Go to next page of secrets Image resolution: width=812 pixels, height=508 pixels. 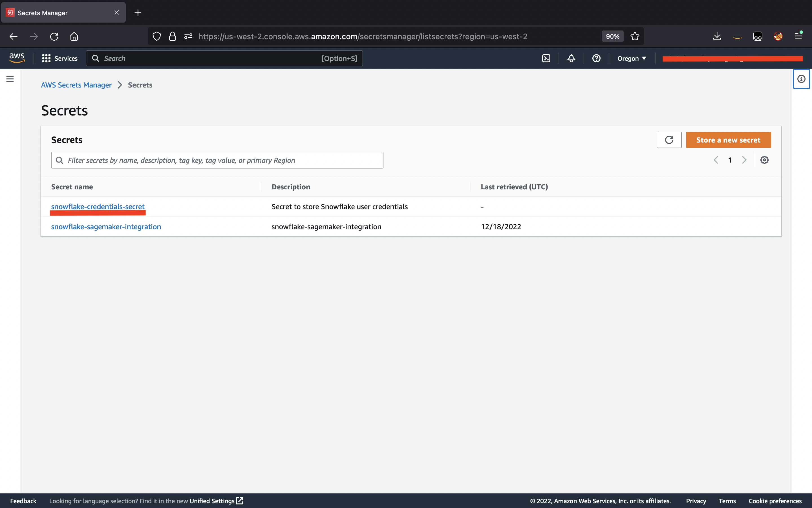click(x=744, y=160)
